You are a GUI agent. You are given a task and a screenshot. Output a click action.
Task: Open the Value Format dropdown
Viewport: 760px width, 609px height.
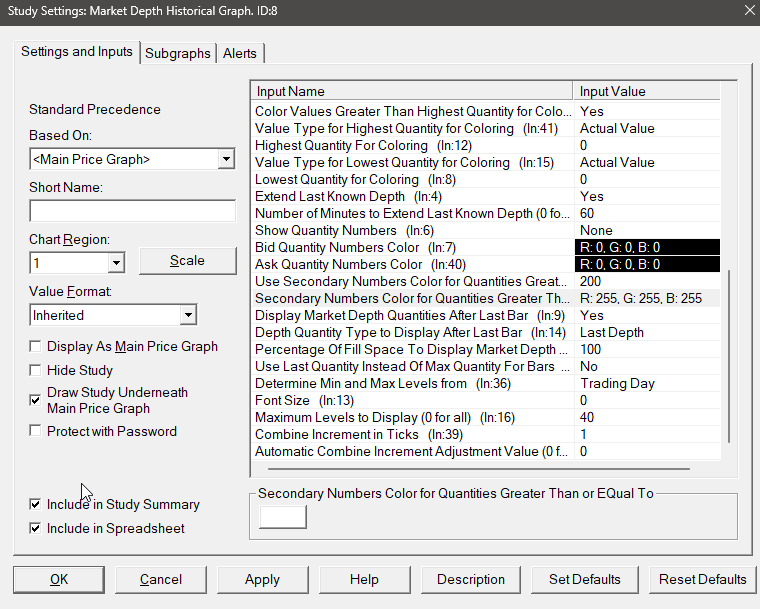(x=188, y=315)
